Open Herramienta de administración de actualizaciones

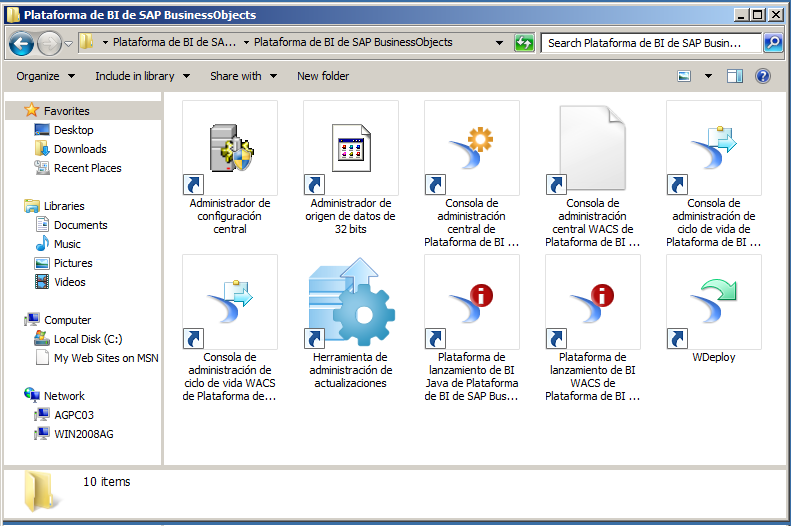pyautogui.click(x=351, y=303)
